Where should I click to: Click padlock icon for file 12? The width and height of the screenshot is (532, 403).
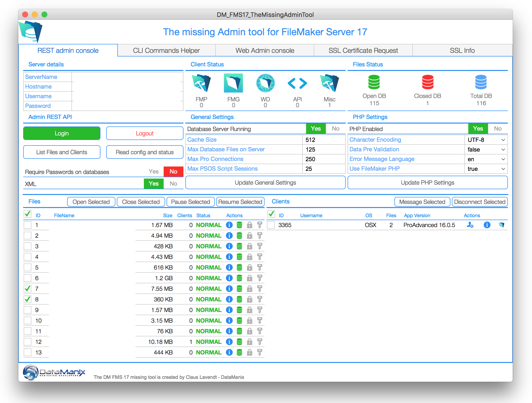tap(250, 342)
